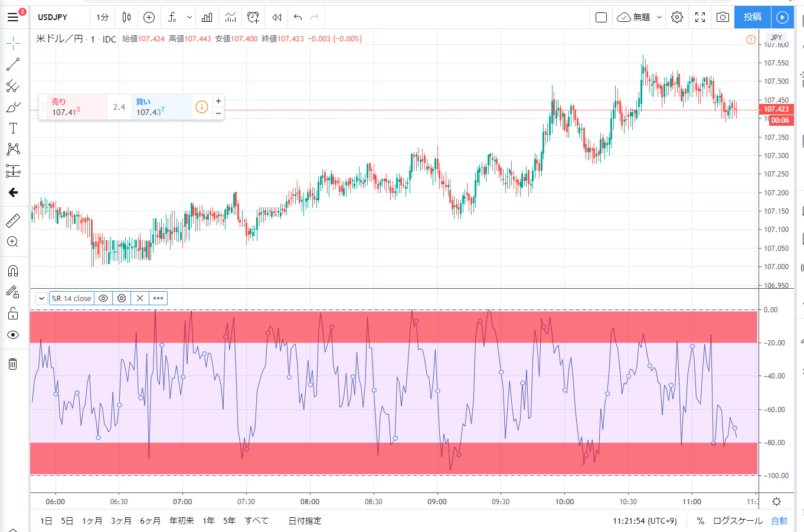Undo the last action
804x532 pixels.
[x=298, y=17]
